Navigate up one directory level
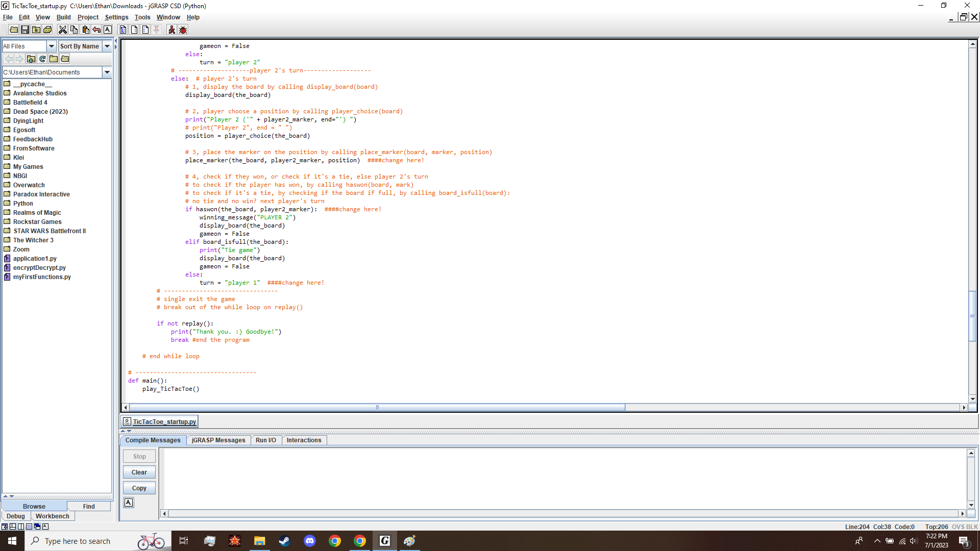980x551 pixels. 31,59
